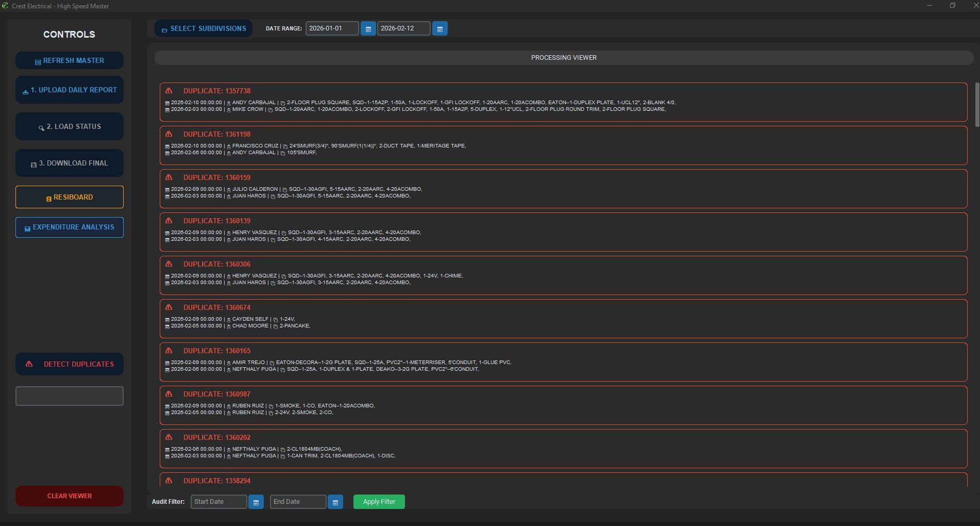Click Load Status button

pos(70,127)
